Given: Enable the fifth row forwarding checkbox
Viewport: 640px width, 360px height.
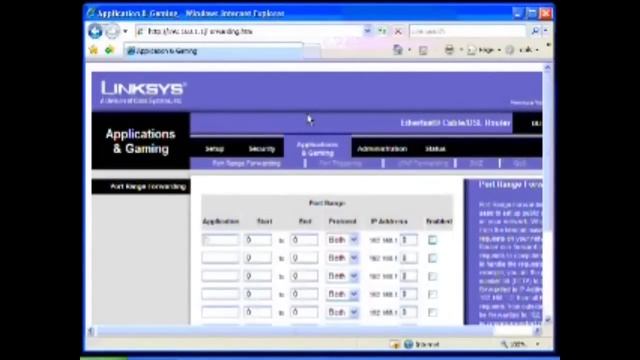Looking at the screenshot, I should point(432,312).
